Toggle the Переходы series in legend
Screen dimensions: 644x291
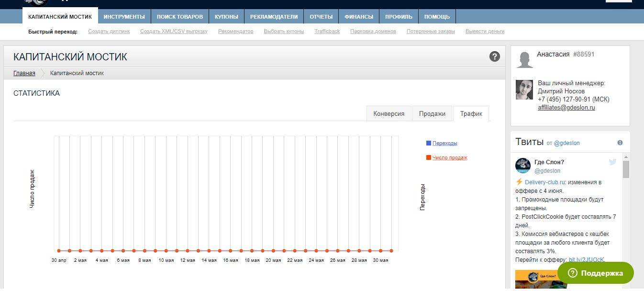[x=444, y=143]
